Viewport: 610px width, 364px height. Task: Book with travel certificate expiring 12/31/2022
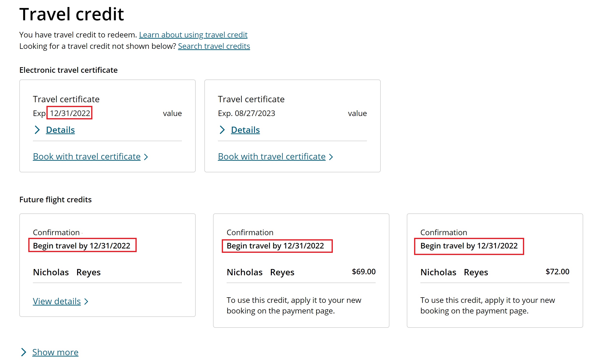pyautogui.click(x=86, y=156)
